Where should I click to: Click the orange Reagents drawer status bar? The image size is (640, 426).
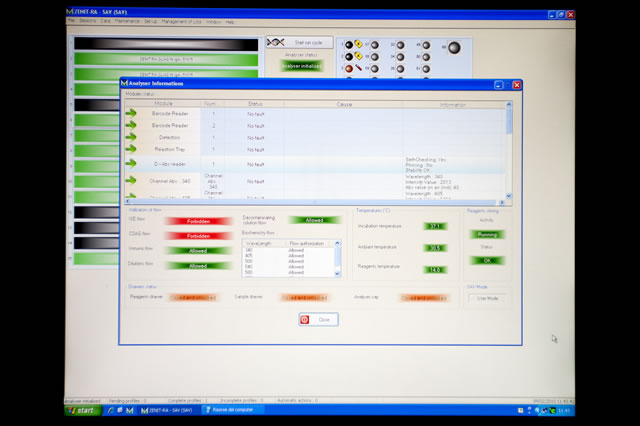tap(193, 297)
